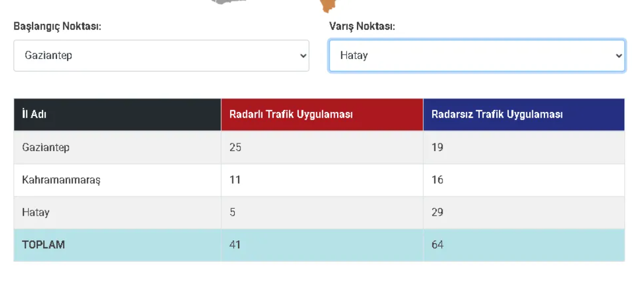Click the TOPLAM total row label

coord(43,245)
